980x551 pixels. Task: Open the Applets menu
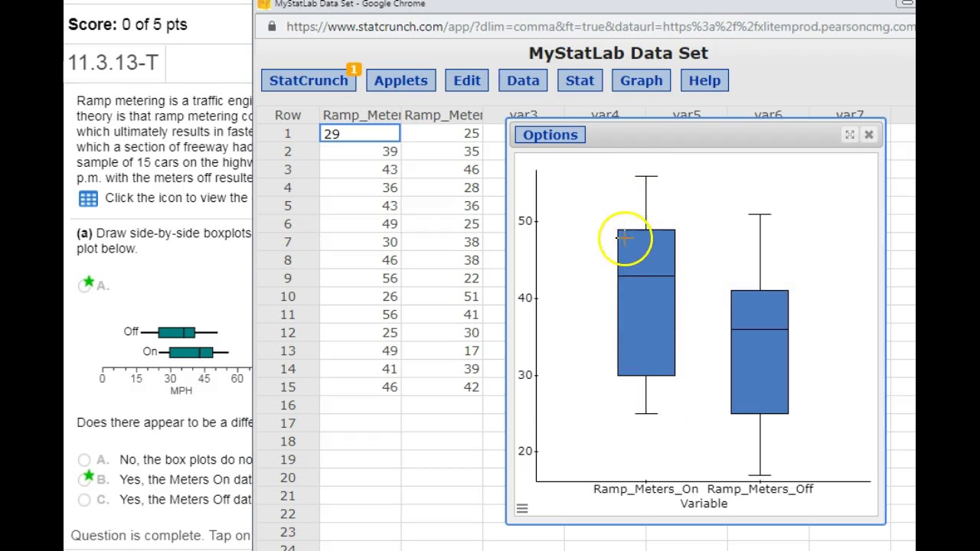tap(400, 80)
